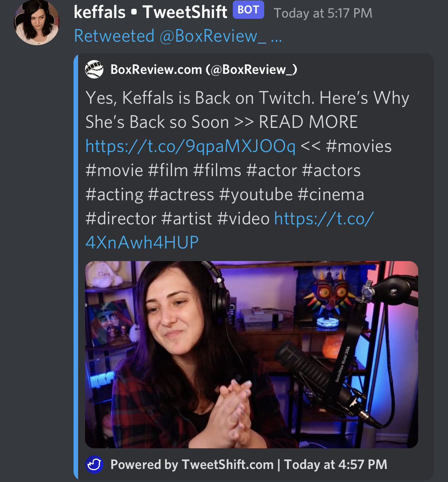Click the blue embed side bar
448x482 pixels.
(76, 267)
